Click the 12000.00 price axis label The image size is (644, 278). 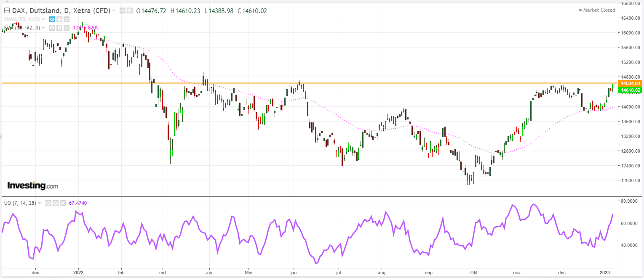[631, 180]
